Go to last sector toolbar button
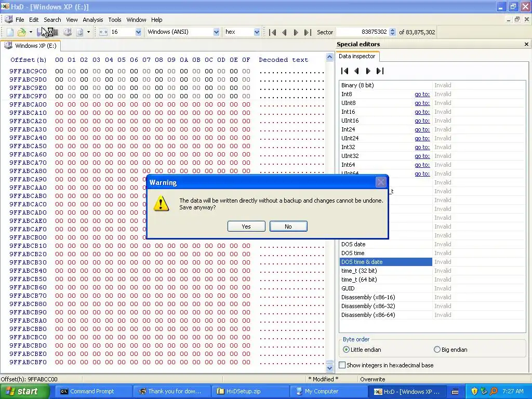Screen dimensions: 532x399 pyautogui.click(x=308, y=32)
